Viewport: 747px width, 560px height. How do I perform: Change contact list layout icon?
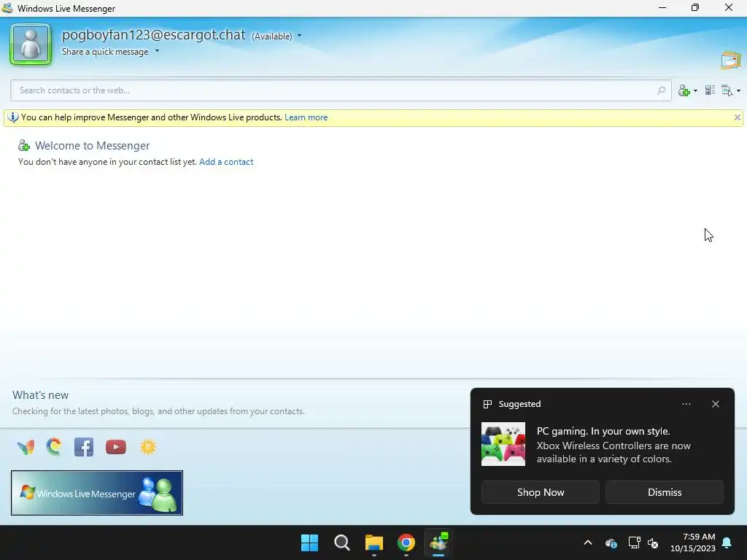(x=710, y=90)
